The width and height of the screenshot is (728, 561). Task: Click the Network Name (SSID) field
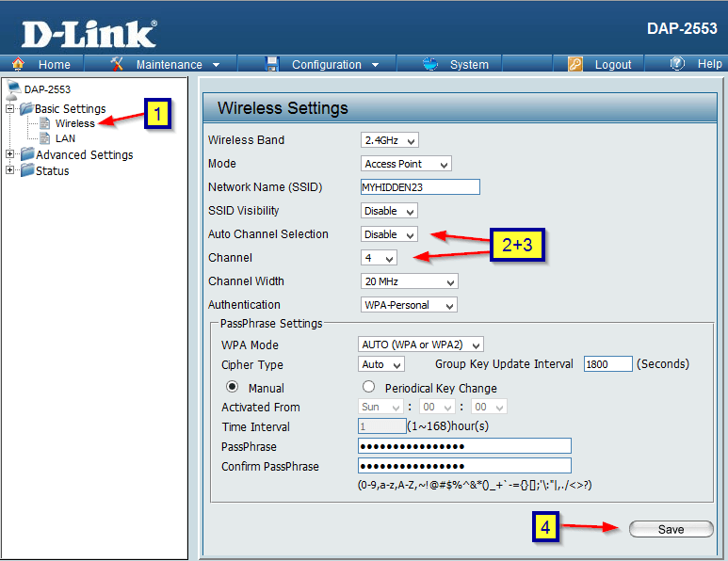(x=420, y=187)
